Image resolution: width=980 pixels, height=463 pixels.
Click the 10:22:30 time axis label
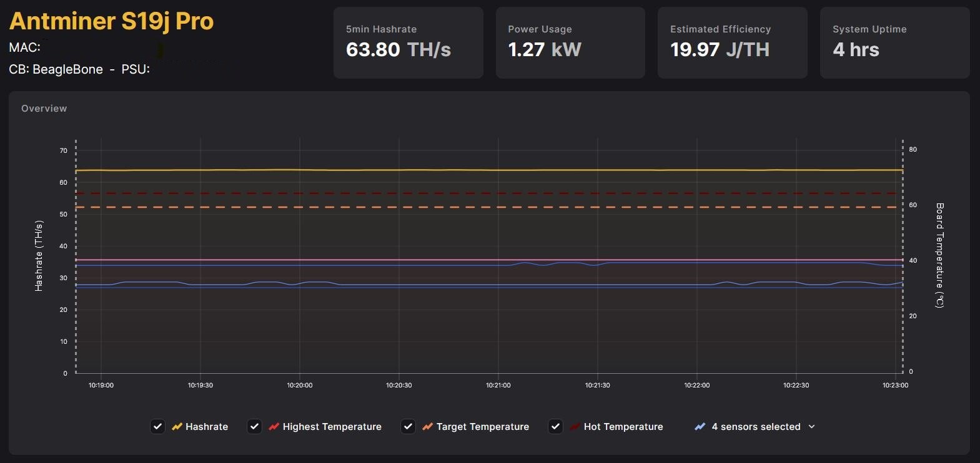click(x=796, y=385)
